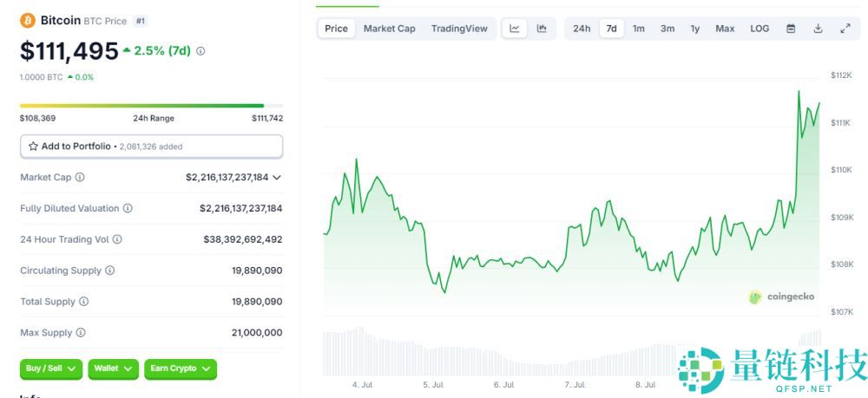Switch to the TradingView tab
Image resolution: width=868 pixels, height=398 pixels.
(459, 29)
